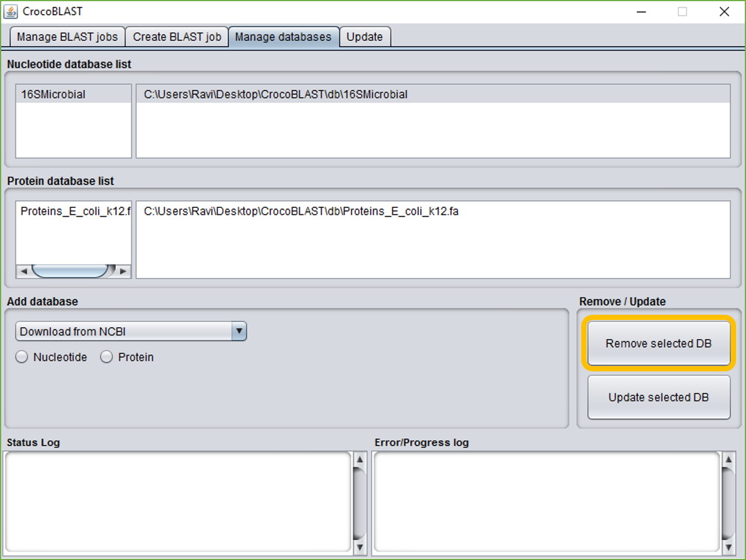Click the Remove selected DB button
The image size is (746, 560).
658,343
